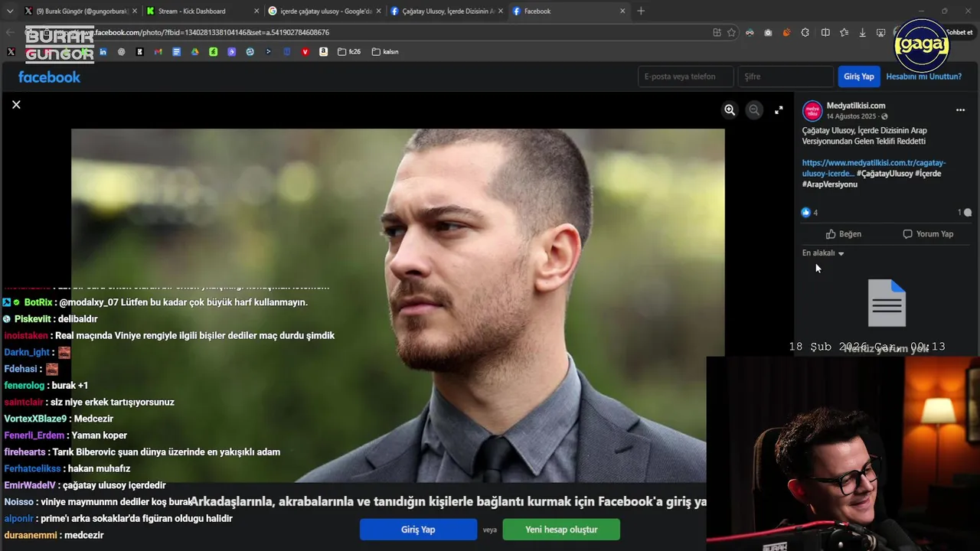Click Yorum Yap to comment
980x551 pixels.
coord(928,234)
